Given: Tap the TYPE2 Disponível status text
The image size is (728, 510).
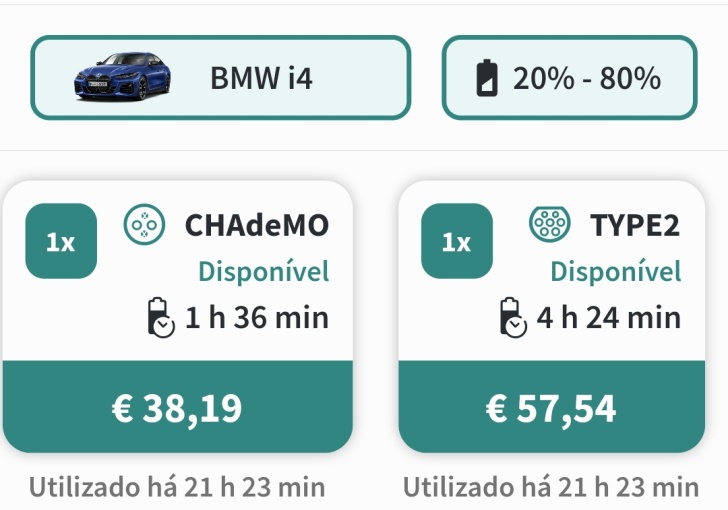Looking at the screenshot, I should pyautogui.click(x=616, y=271).
